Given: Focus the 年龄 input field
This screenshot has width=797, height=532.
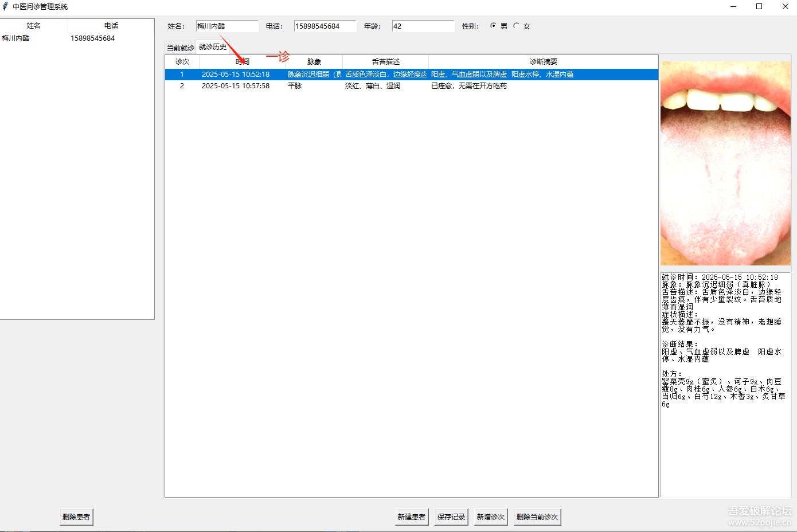Looking at the screenshot, I should pyautogui.click(x=423, y=26).
